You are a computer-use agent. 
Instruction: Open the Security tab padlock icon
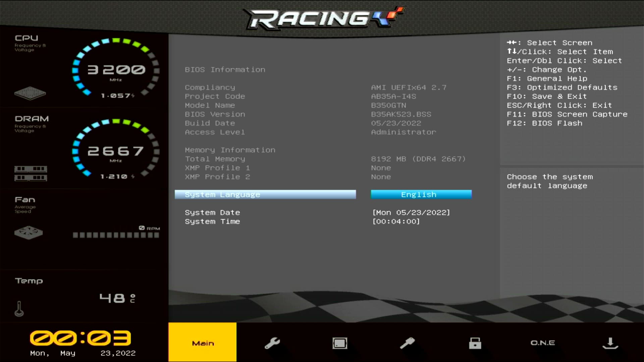pos(475,343)
